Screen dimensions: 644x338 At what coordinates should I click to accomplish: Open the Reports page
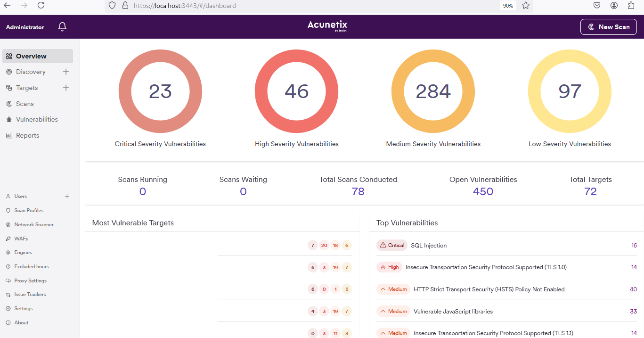pos(27,135)
